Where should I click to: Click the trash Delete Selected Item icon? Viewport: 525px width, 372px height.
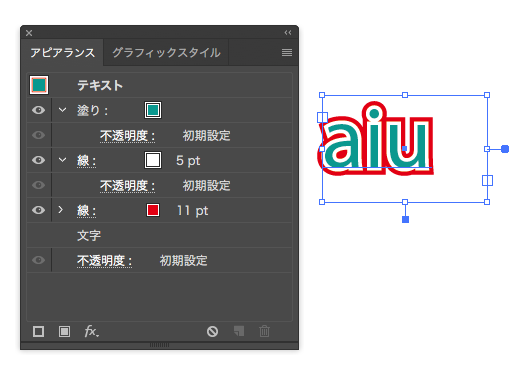coord(264,331)
